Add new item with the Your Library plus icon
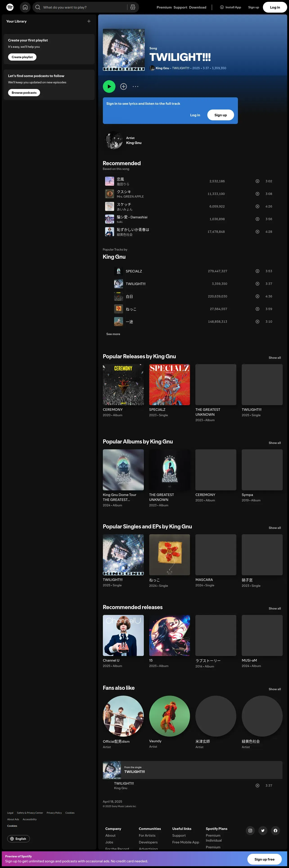The image size is (289, 868). [89, 21]
